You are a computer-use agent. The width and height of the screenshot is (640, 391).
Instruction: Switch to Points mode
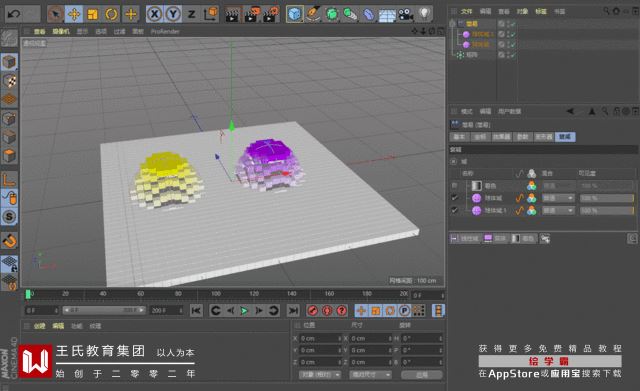point(9,119)
